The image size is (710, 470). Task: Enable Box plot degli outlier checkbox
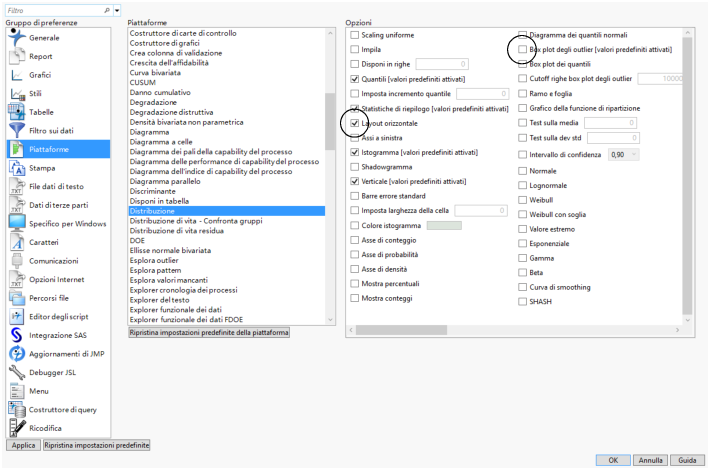point(523,49)
